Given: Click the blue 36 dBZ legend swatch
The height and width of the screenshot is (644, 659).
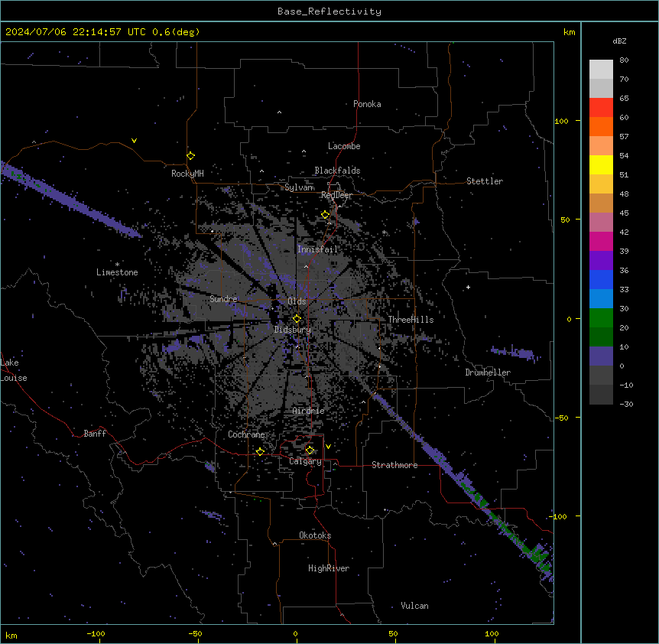Looking at the screenshot, I should click(601, 279).
